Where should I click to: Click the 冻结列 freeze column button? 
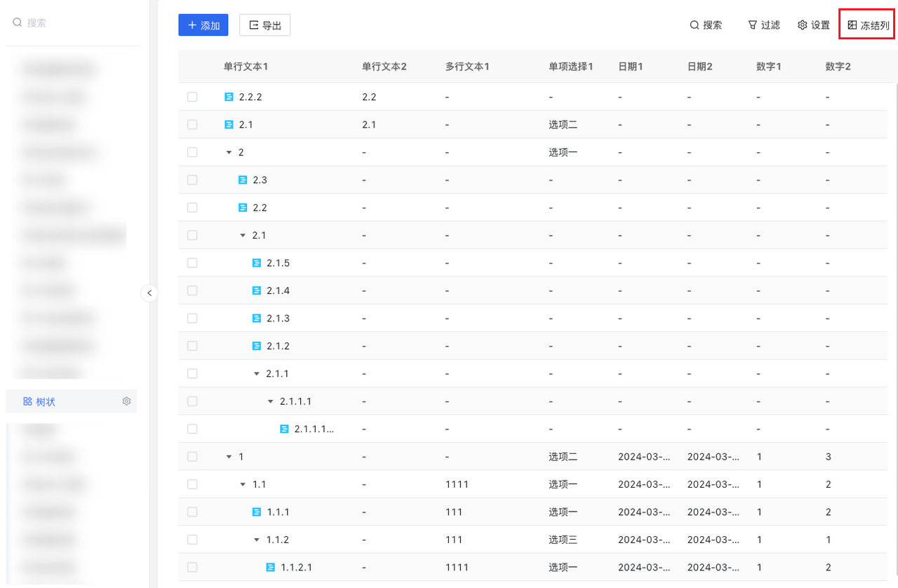coord(868,25)
